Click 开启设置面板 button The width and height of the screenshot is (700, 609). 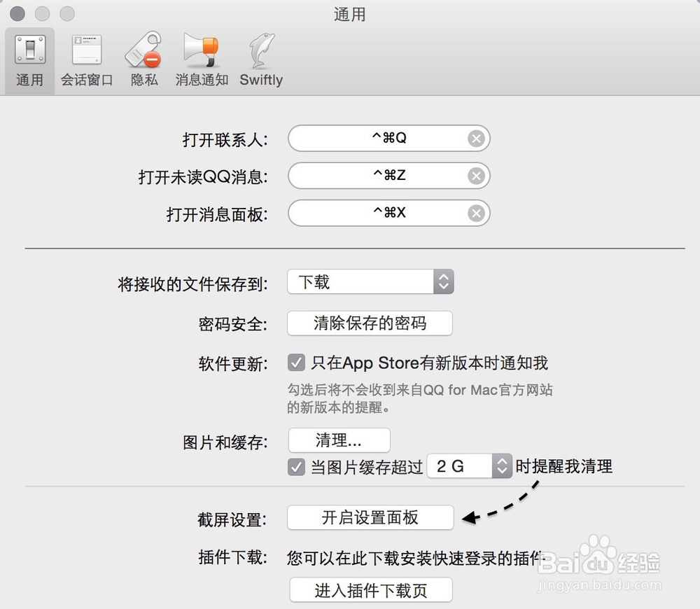pos(370,517)
